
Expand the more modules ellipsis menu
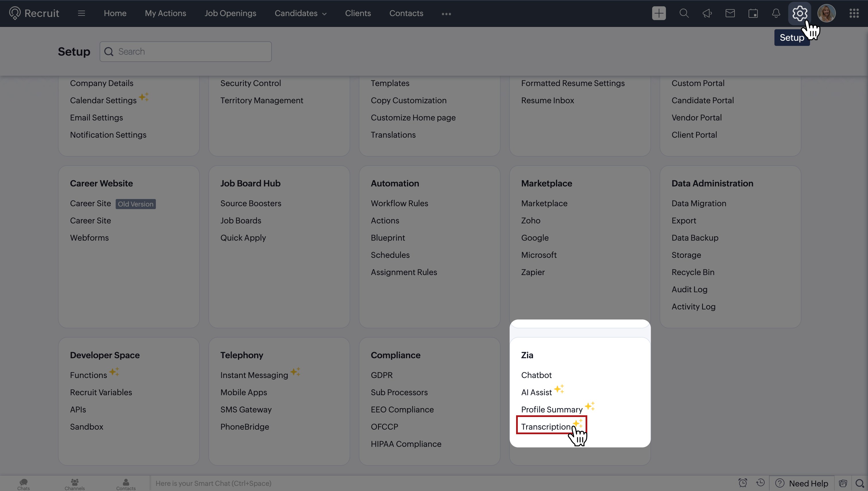[446, 14]
